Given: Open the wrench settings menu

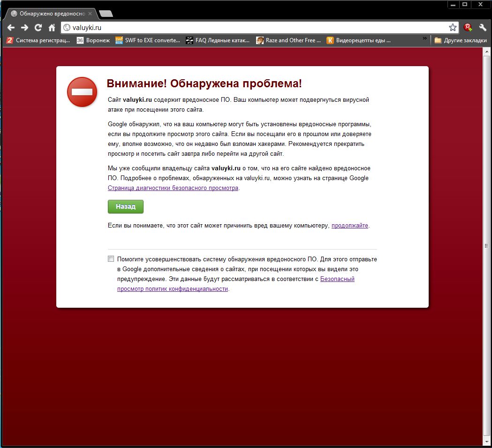Looking at the screenshot, I should (483, 28).
